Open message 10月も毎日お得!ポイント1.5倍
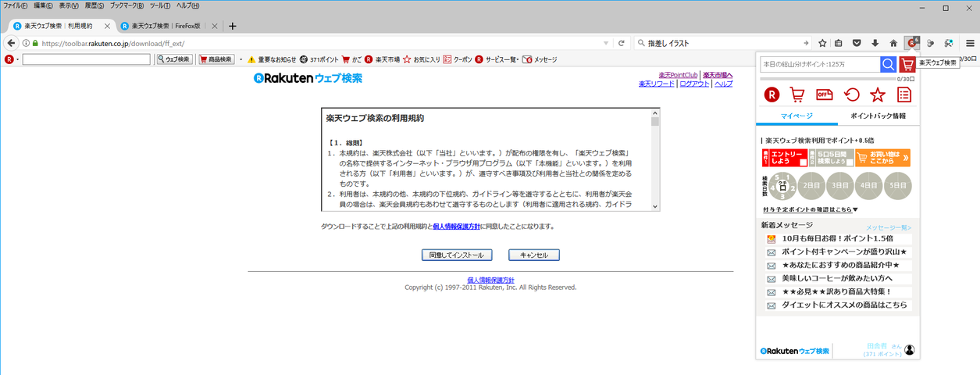Image resolution: width=980 pixels, height=375 pixels. point(837,238)
